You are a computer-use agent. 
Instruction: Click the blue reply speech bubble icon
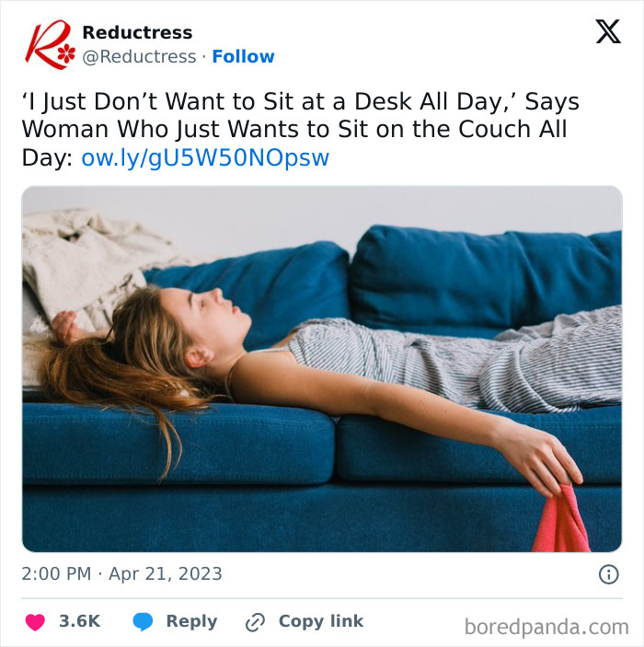click(x=143, y=622)
